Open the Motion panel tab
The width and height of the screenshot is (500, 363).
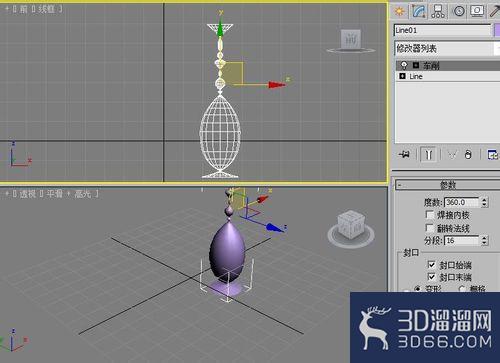point(459,11)
